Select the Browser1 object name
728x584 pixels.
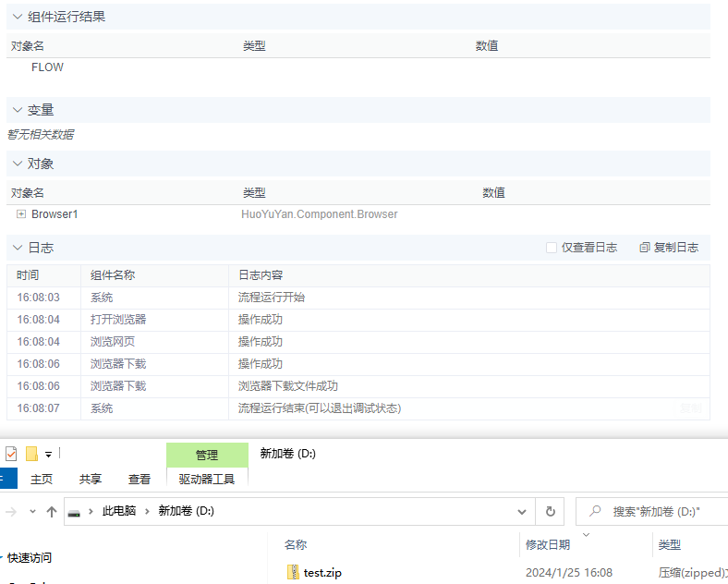pyautogui.click(x=55, y=214)
